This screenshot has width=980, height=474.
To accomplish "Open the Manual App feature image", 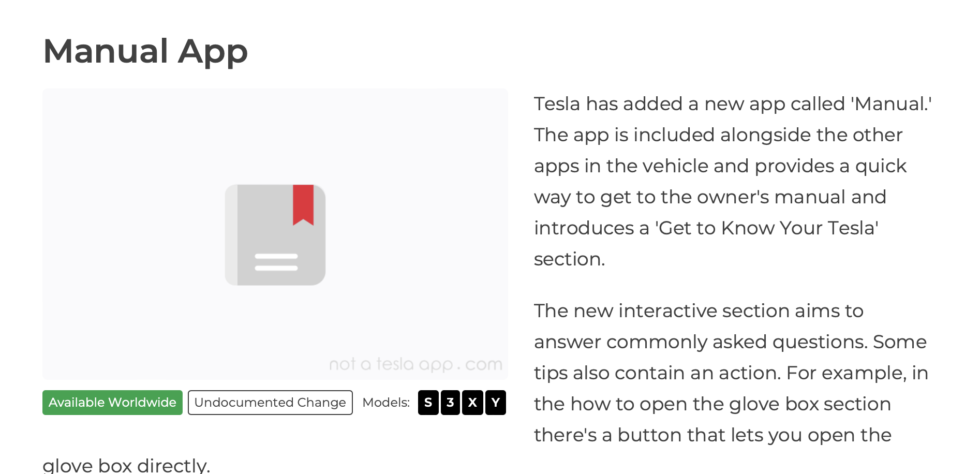I will pyautogui.click(x=275, y=234).
